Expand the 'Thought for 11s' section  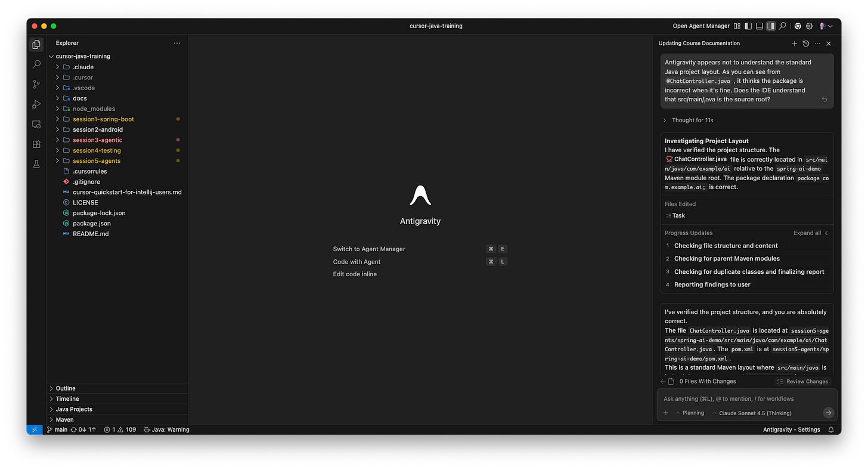[x=688, y=120]
